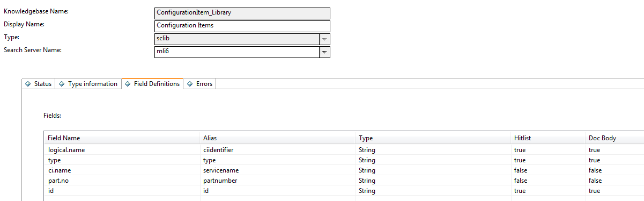
Task: Click the diamond icon on Errors tab
Action: pyautogui.click(x=190, y=84)
